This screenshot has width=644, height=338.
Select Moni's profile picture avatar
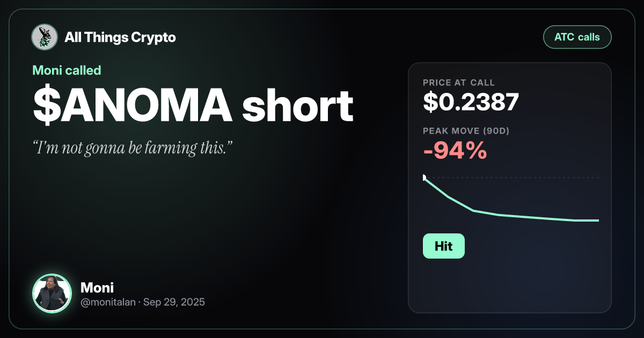click(x=52, y=293)
